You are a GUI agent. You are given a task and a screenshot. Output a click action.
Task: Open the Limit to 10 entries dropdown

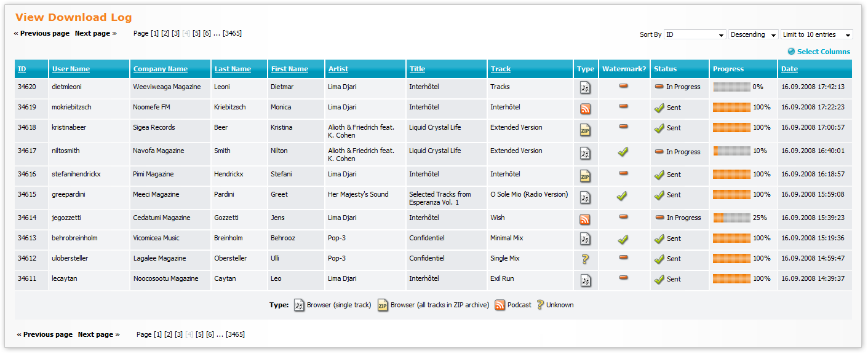coord(816,34)
